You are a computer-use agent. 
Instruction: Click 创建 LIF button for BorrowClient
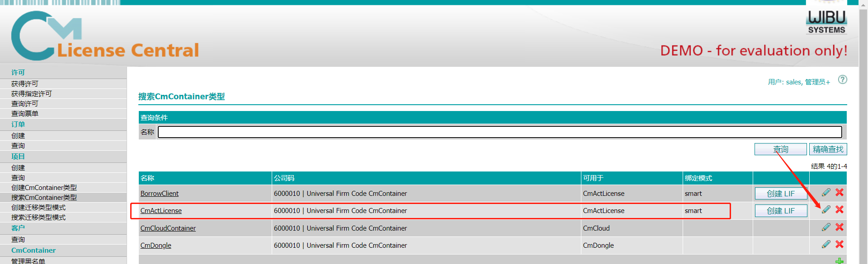(x=781, y=194)
